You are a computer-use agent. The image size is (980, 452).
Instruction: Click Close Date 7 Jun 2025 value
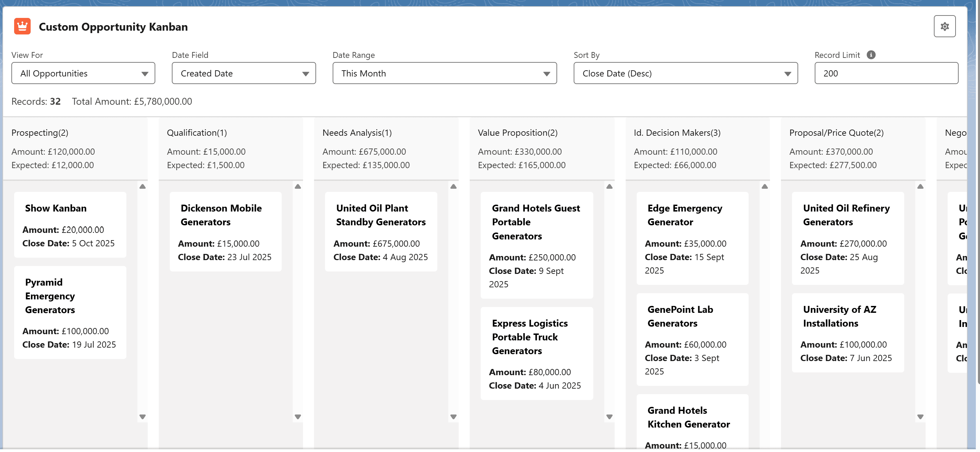click(871, 358)
